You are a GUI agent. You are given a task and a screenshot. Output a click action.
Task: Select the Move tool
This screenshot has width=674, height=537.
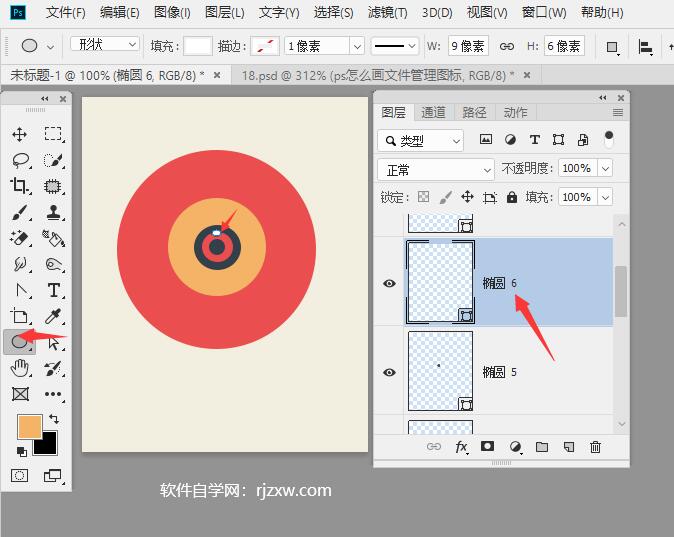19,135
